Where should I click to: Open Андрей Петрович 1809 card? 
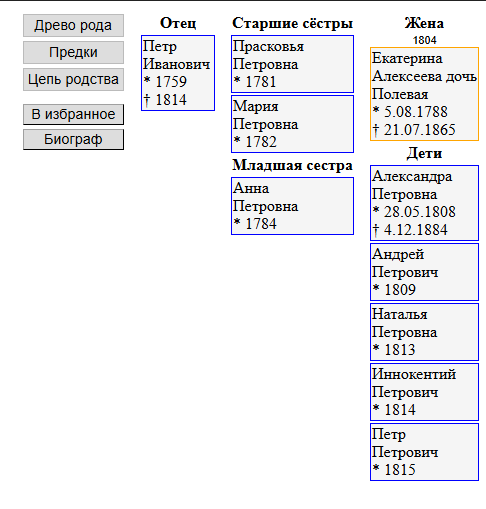(424, 272)
